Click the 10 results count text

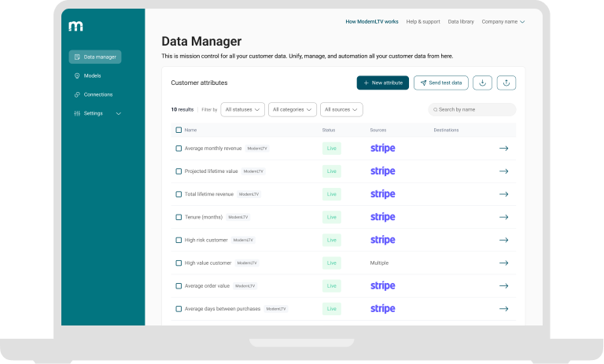coord(182,110)
